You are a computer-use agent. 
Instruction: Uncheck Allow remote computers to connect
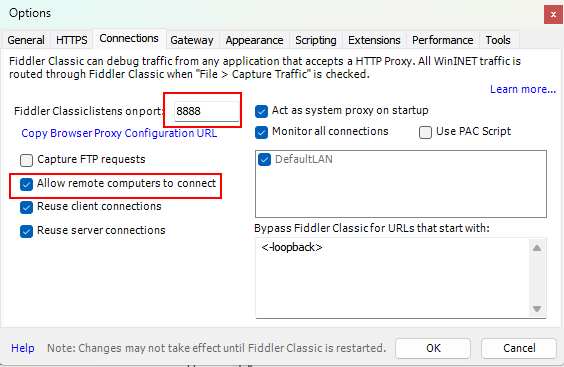coord(26,184)
